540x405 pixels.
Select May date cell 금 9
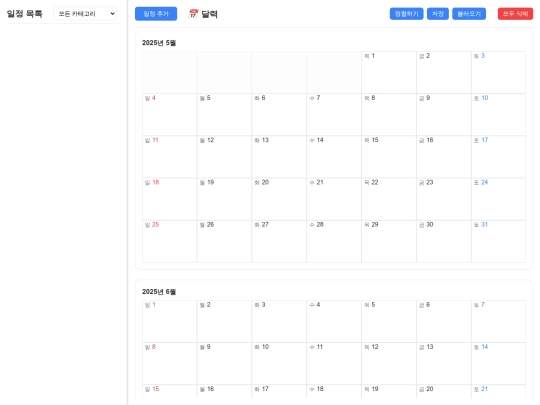pyautogui.click(x=444, y=115)
